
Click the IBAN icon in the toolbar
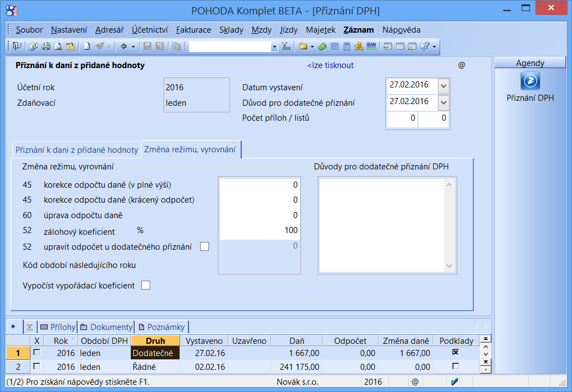371,47
